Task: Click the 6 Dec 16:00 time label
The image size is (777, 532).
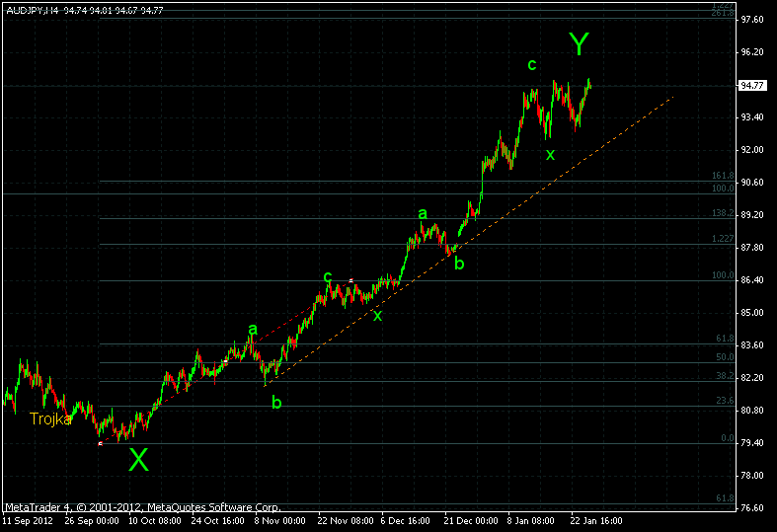Action: click(406, 521)
